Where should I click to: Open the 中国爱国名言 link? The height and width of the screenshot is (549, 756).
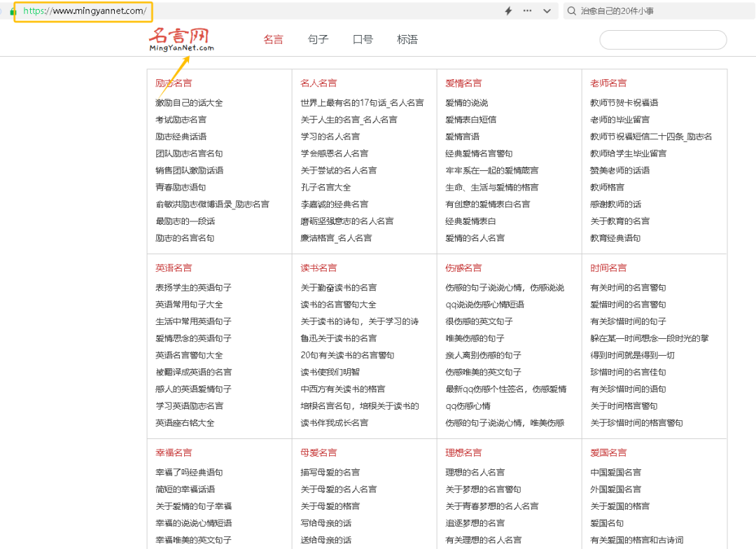coord(616,472)
